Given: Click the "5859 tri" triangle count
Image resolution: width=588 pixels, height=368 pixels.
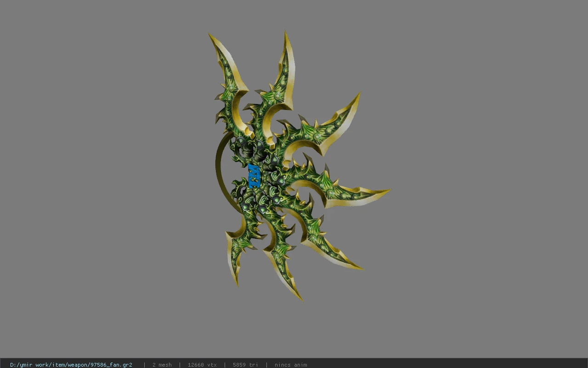Looking at the screenshot, I should [x=245, y=365].
